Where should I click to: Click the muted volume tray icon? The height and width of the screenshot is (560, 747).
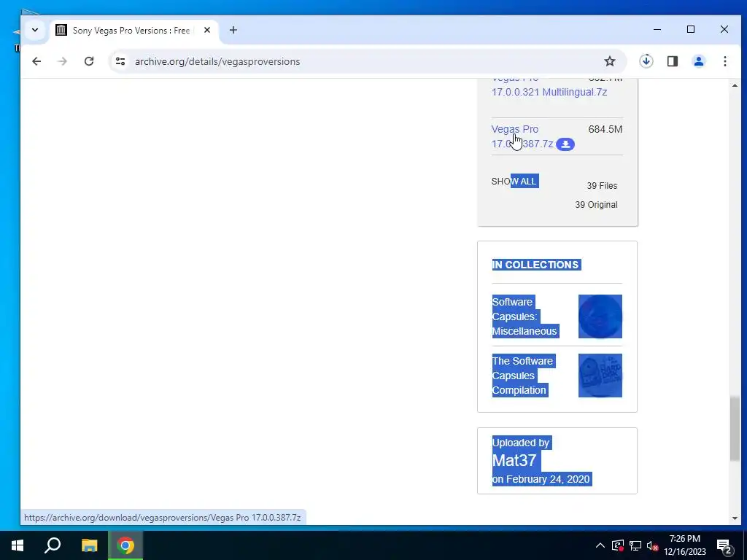[x=652, y=545]
